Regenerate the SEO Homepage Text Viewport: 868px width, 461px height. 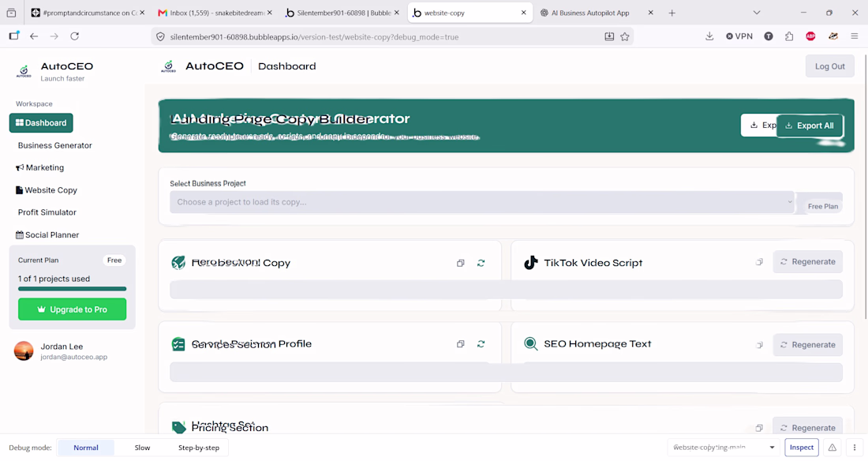(x=808, y=345)
